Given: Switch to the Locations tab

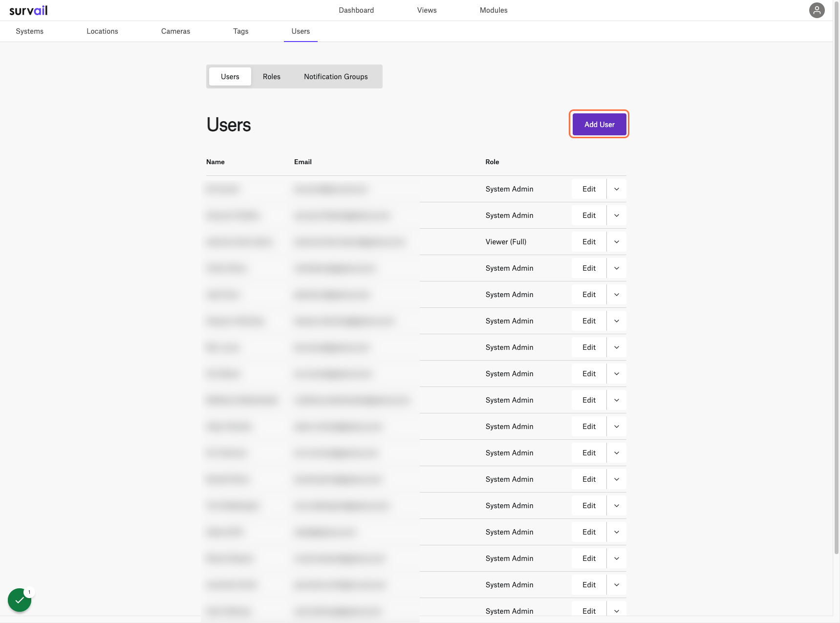Looking at the screenshot, I should (x=102, y=31).
